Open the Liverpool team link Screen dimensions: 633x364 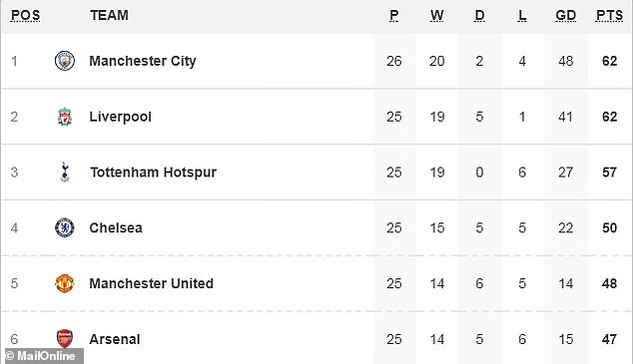point(120,117)
